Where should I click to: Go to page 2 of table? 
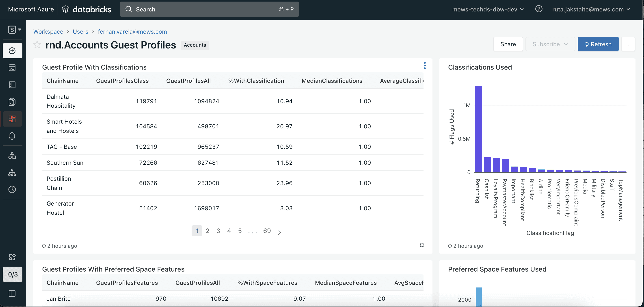coord(207,231)
